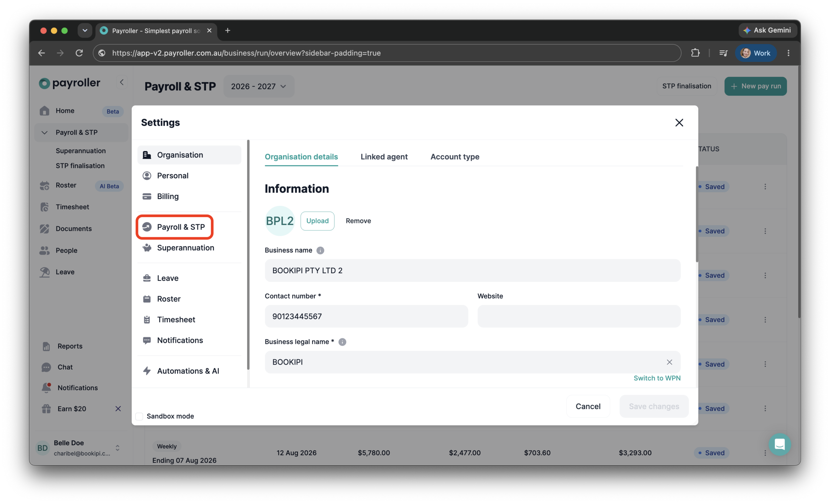Switch to Organisation details tab
The image size is (830, 504).
click(x=301, y=157)
